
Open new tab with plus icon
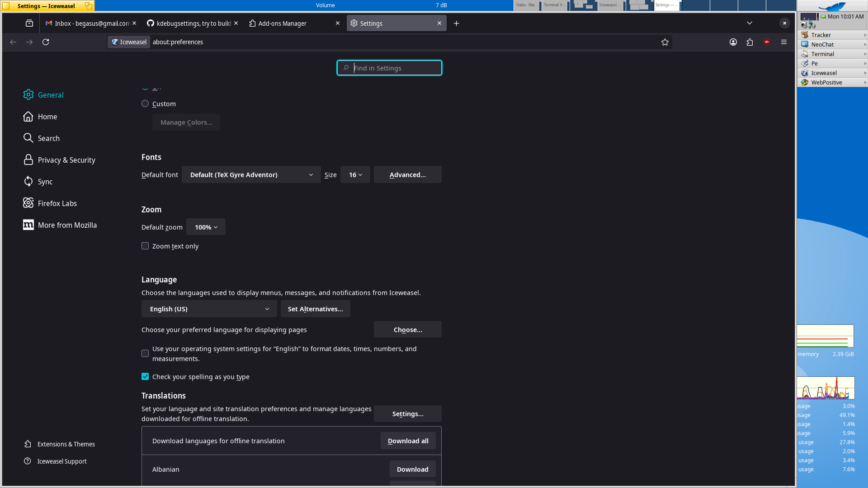[456, 23]
